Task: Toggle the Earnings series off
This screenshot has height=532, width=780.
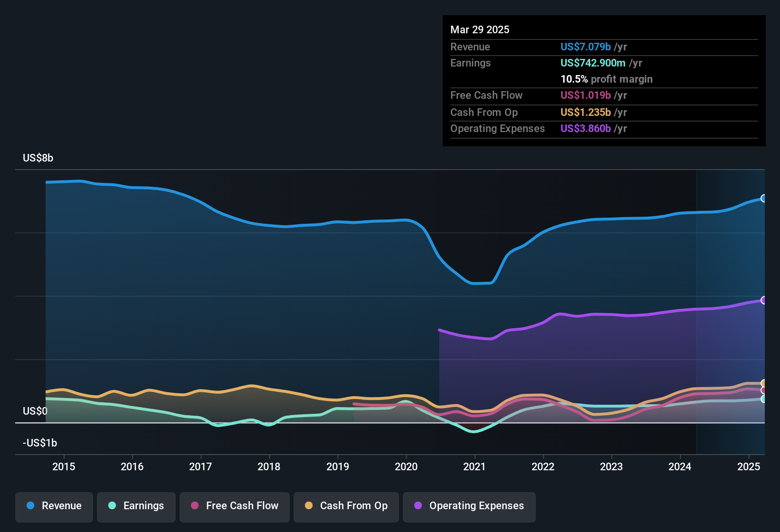Action: point(136,506)
